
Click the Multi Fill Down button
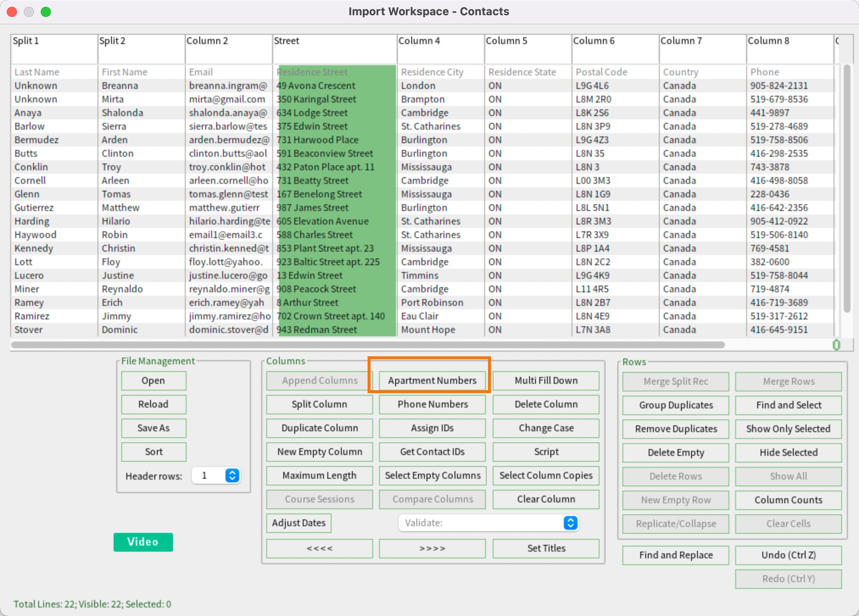tap(546, 380)
